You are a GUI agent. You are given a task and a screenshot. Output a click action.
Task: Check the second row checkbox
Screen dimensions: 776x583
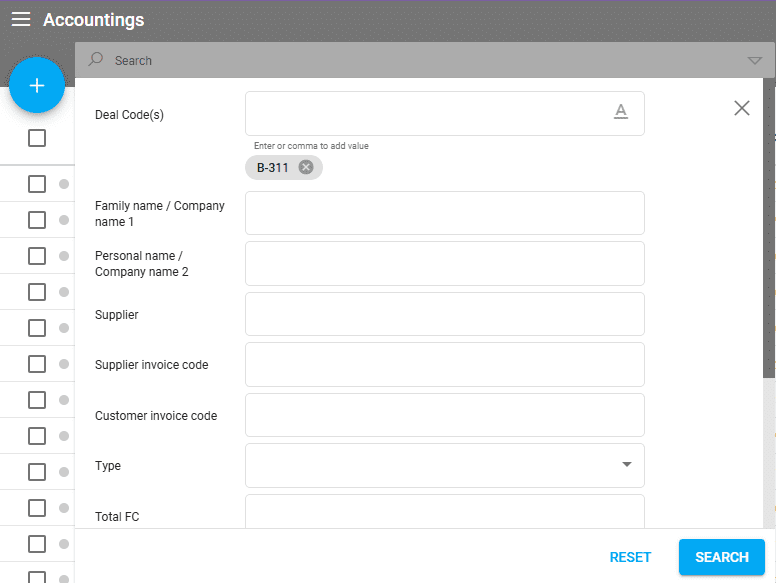pos(37,220)
